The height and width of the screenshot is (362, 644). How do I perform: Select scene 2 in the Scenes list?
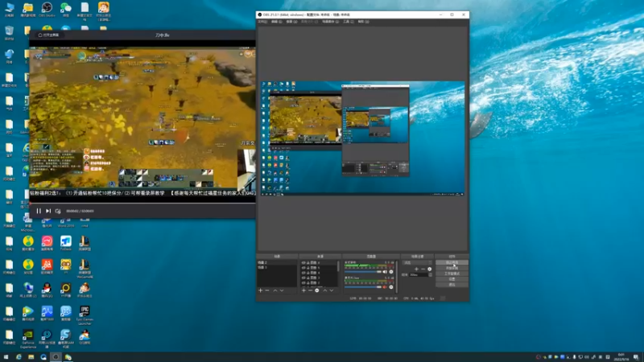point(277,262)
